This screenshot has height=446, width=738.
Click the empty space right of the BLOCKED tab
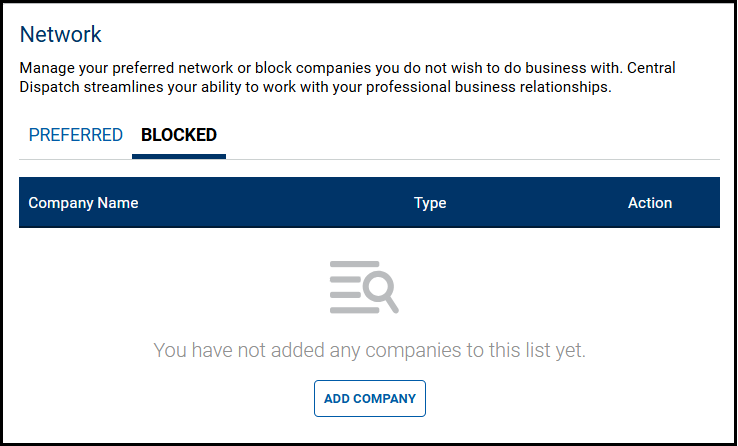450,135
